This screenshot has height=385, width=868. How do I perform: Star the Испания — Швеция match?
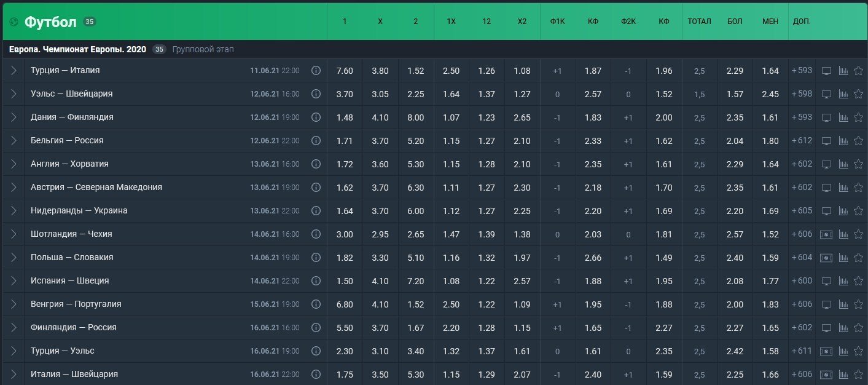[x=859, y=281]
